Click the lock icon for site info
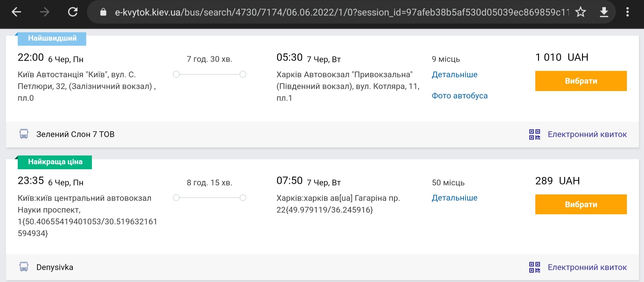This screenshot has height=282, width=644. pyautogui.click(x=103, y=12)
